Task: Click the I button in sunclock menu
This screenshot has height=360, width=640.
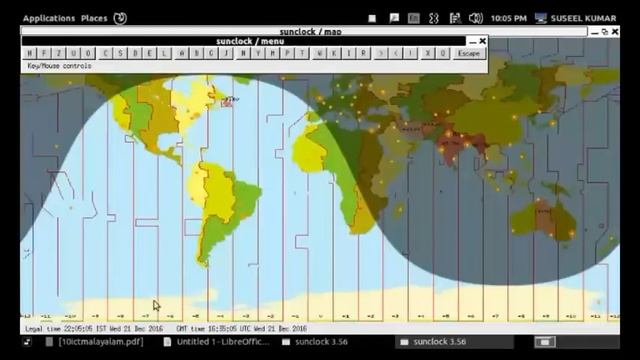Action: (349, 53)
